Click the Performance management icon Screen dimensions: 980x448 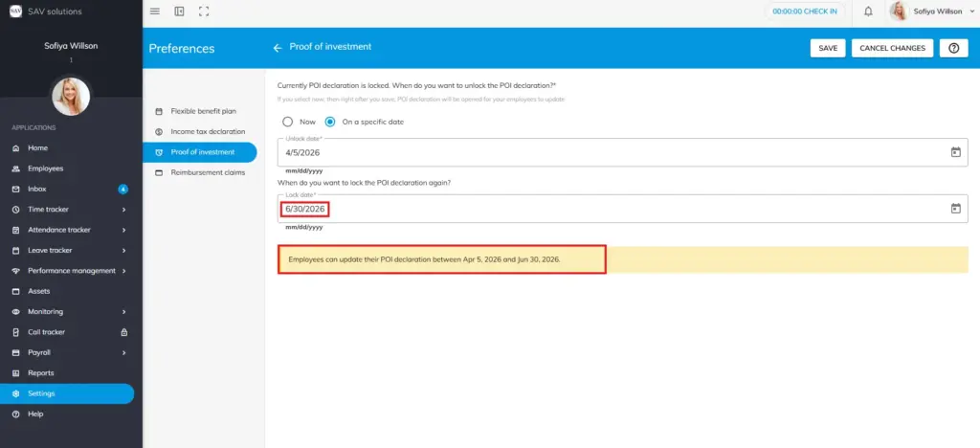[x=16, y=271]
